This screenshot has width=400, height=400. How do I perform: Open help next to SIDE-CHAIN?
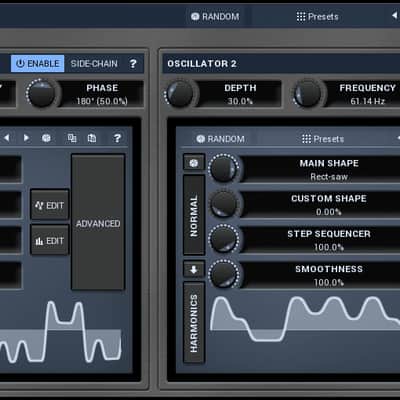click(x=133, y=63)
